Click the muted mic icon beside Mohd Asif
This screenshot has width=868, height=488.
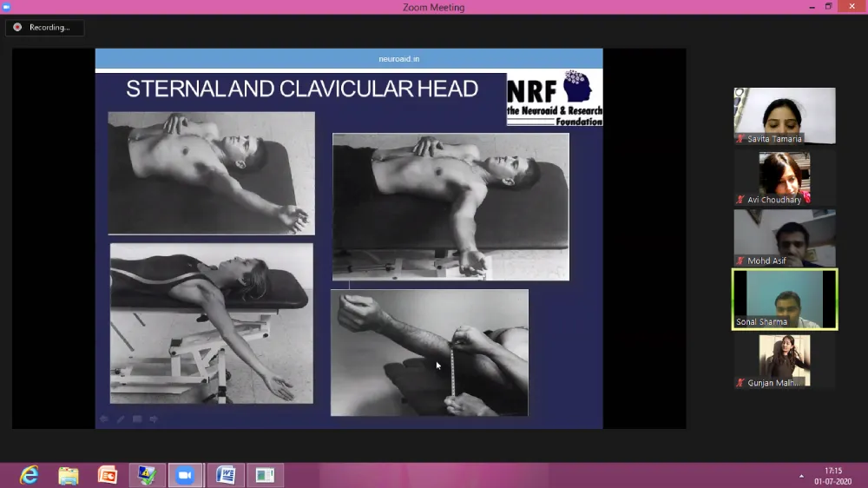tap(740, 260)
